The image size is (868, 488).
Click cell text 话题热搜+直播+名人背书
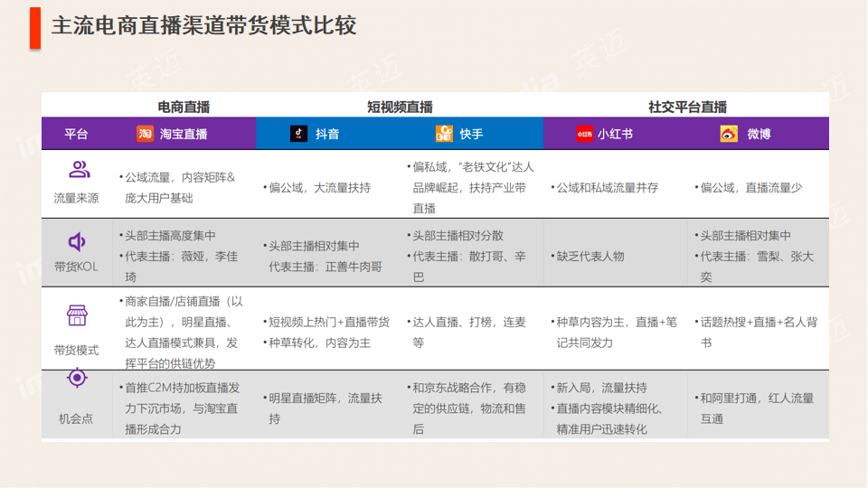pyautogui.click(x=756, y=332)
